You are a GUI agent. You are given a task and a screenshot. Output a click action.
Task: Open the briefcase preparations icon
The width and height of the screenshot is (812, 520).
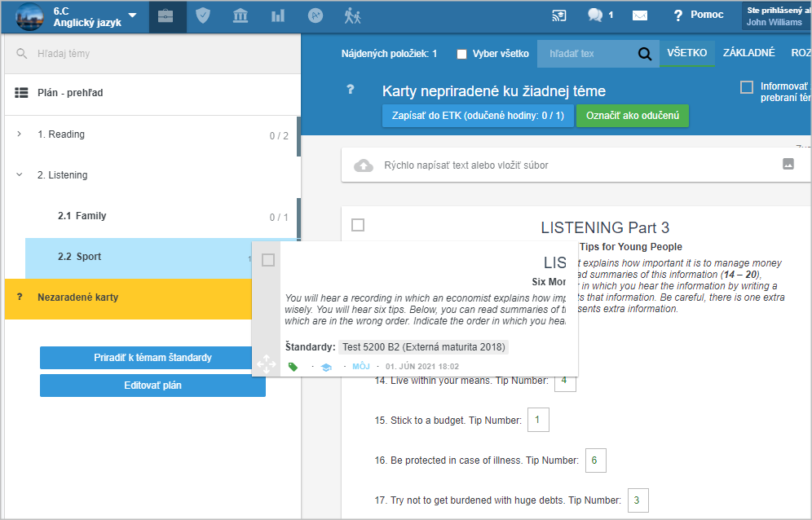pos(165,16)
